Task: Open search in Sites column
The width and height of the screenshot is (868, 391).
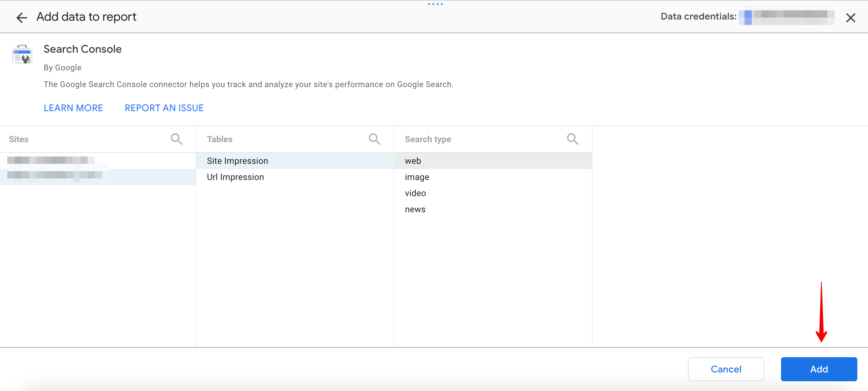Action: (x=177, y=139)
